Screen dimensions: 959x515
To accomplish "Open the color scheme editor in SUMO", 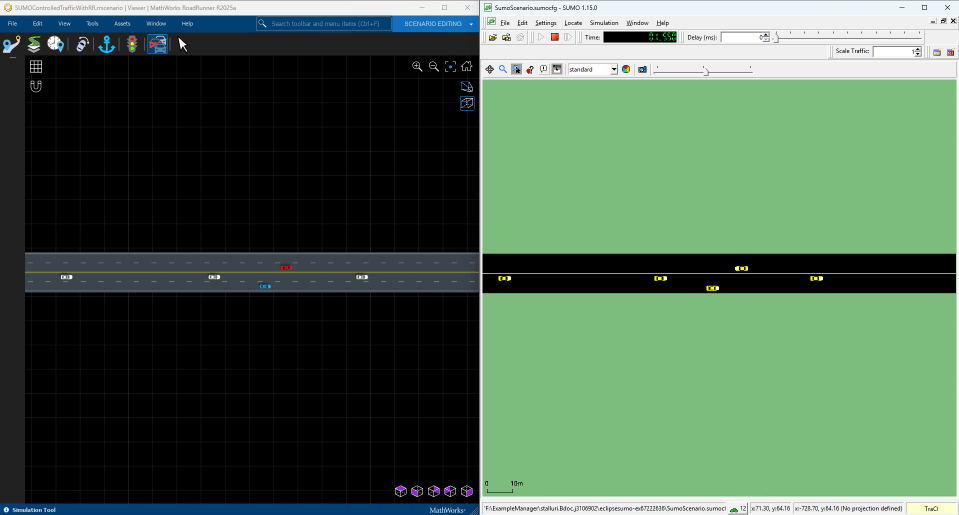I will [x=626, y=70].
